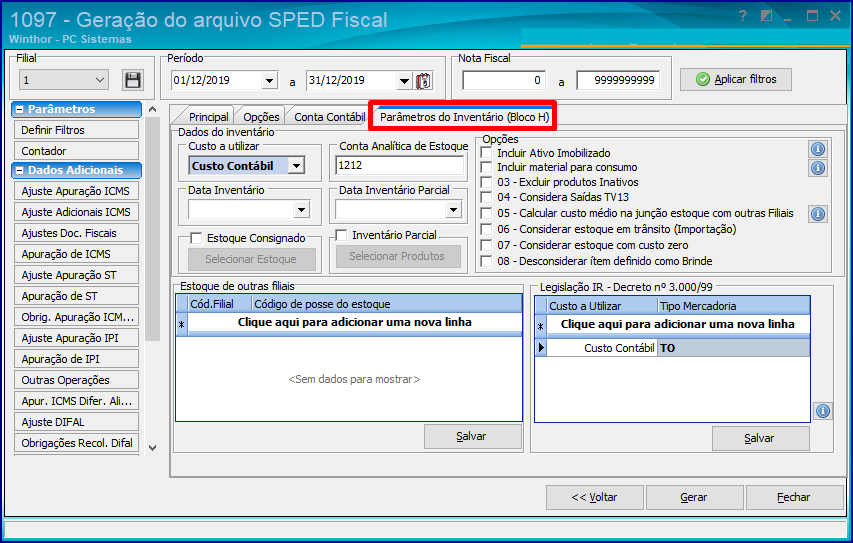The width and height of the screenshot is (853, 543).
Task: Click the contrast square icon in title bar
Action: click(x=767, y=16)
